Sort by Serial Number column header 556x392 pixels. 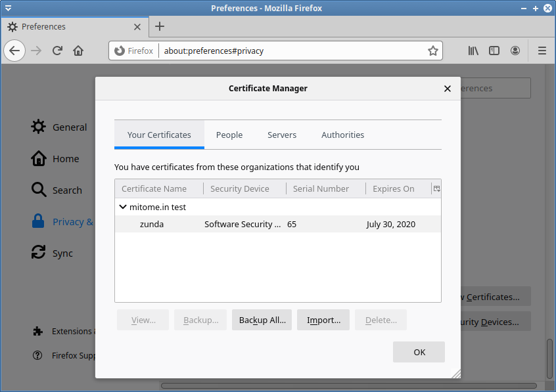326,188
